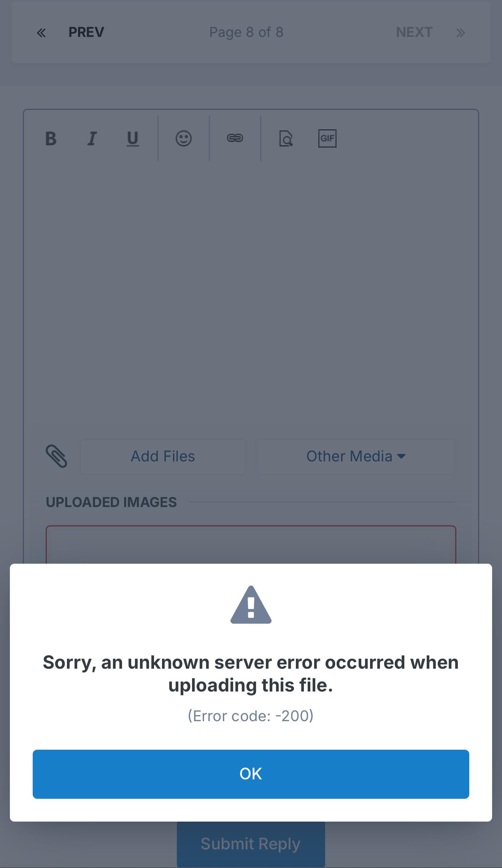Viewport: 502px width, 868px height.
Task: Open the GIF picker icon
Action: pos(327,138)
